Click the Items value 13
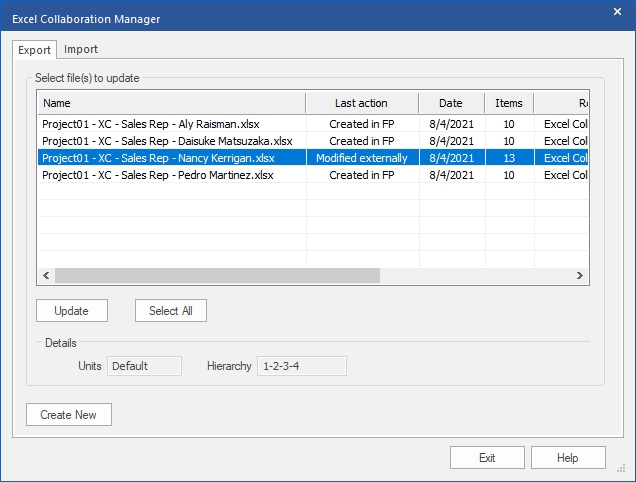This screenshot has width=636, height=482. pyautogui.click(x=509, y=158)
